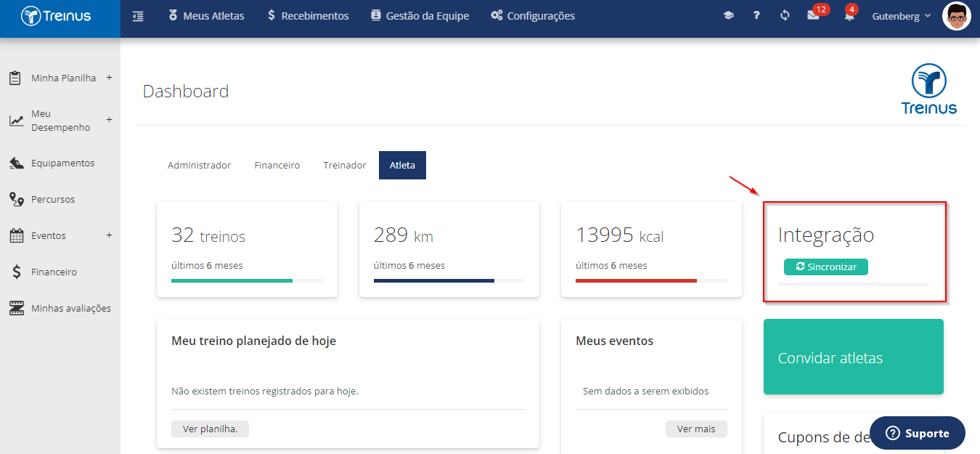Image resolution: width=980 pixels, height=454 pixels.
Task: Click the Meu Desempenho chart icon
Action: [16, 121]
